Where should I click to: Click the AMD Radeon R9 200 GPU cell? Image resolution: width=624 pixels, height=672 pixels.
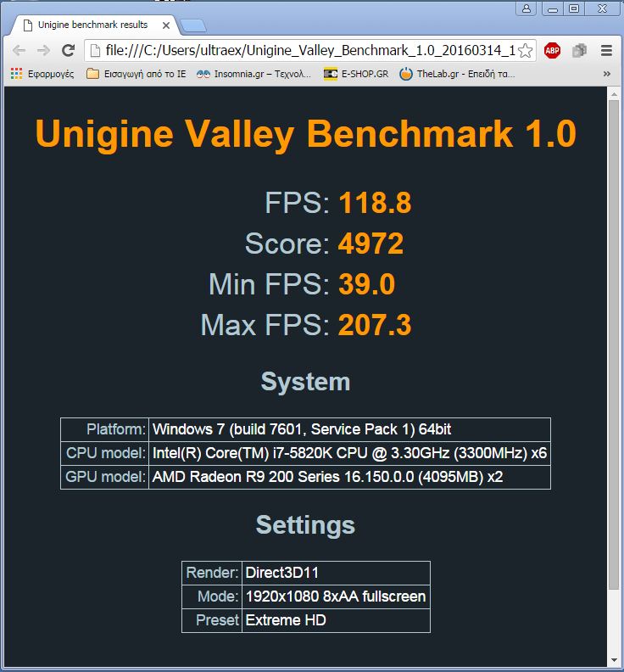coord(349,477)
